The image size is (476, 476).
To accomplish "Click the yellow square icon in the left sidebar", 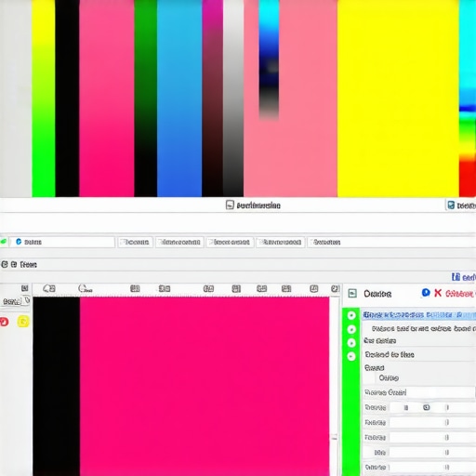I will [23, 322].
